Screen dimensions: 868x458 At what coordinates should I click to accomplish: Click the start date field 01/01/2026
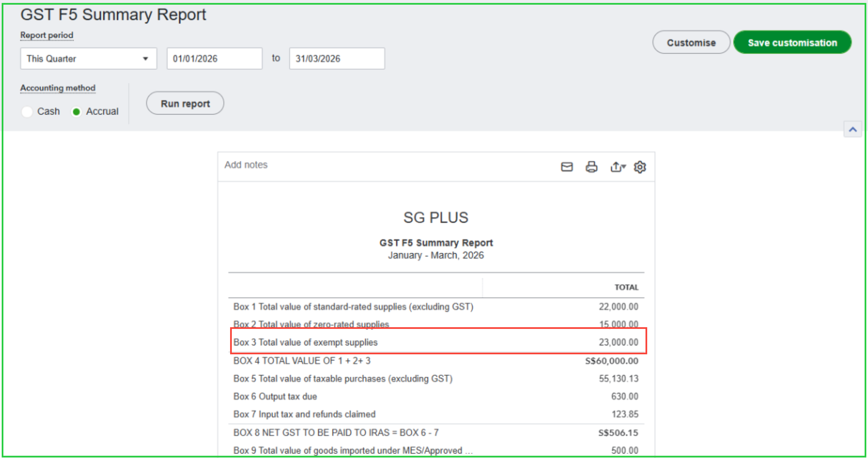214,59
